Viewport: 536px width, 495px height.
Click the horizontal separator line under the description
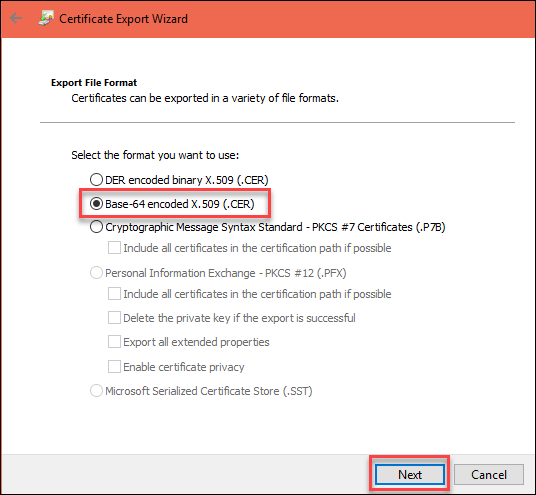(277, 122)
